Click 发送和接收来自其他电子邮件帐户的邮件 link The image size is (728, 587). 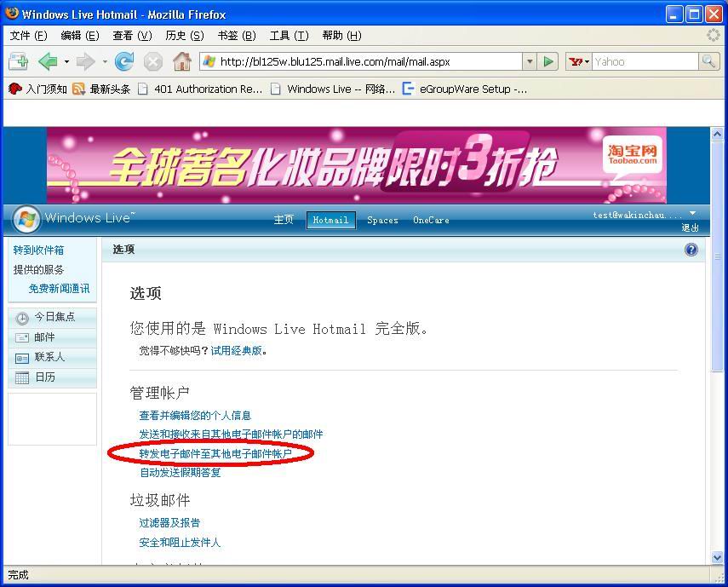tap(231, 434)
